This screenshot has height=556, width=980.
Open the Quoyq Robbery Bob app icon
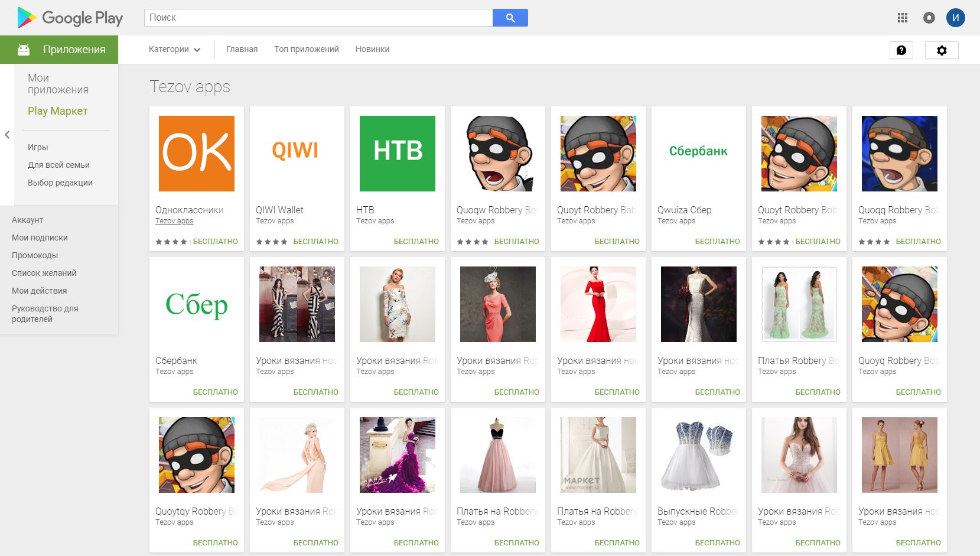[x=900, y=304]
